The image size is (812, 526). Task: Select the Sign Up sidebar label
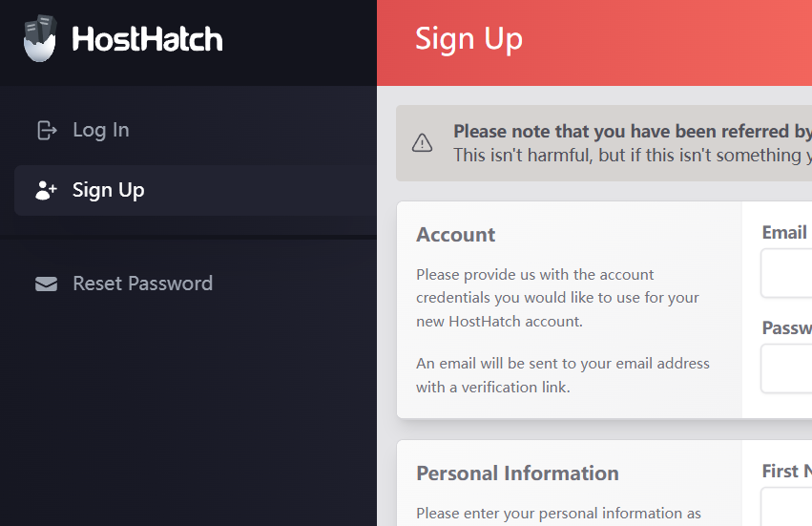(108, 190)
